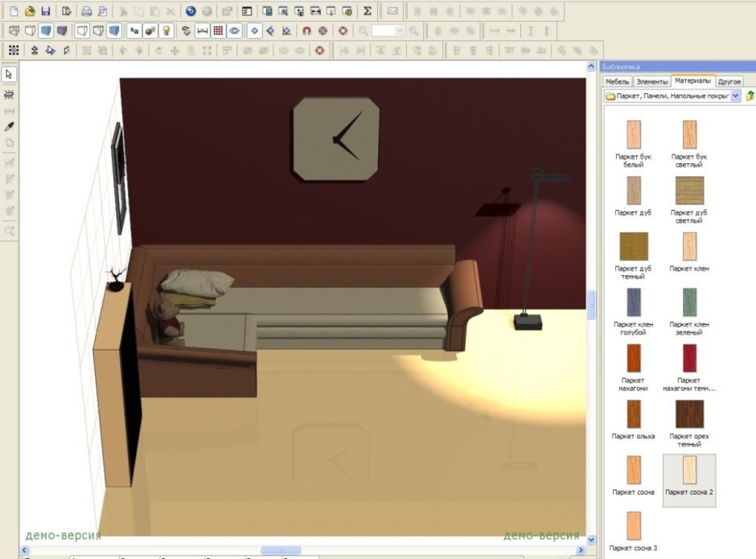The image size is (756, 559).
Task: Toggle the dimension ruler display button
Action: 202,31
